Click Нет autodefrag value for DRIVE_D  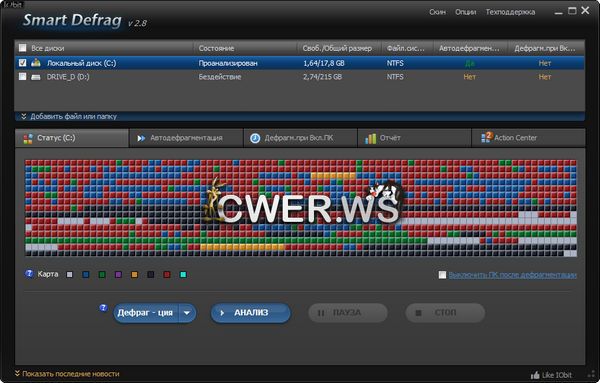click(470, 77)
